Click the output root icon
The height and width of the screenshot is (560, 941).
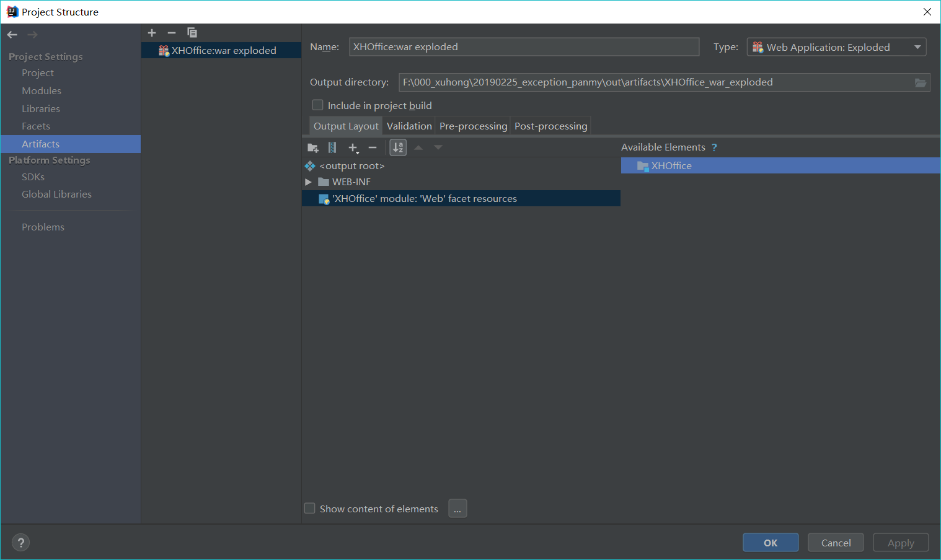(x=310, y=166)
